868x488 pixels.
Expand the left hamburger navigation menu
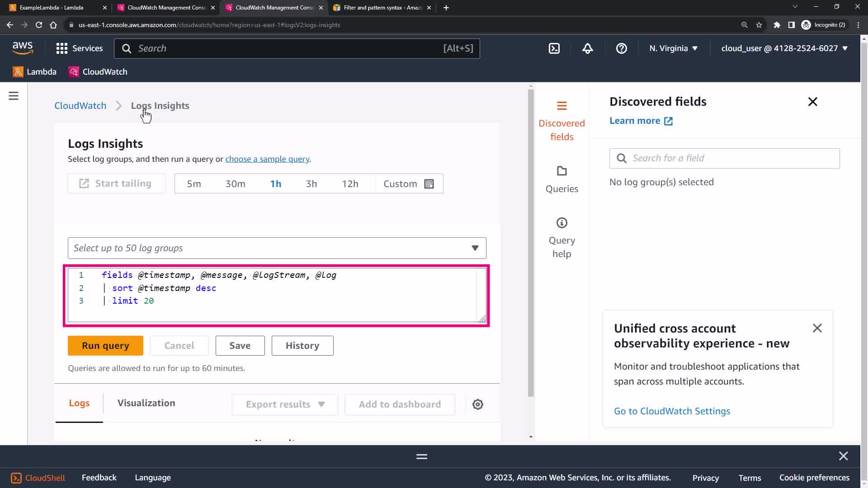(14, 96)
